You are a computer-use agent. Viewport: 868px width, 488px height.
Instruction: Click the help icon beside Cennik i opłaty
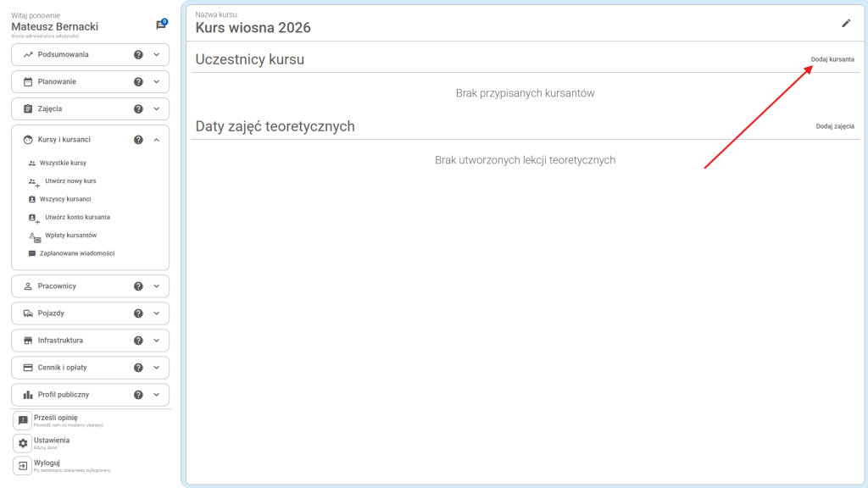(x=138, y=368)
